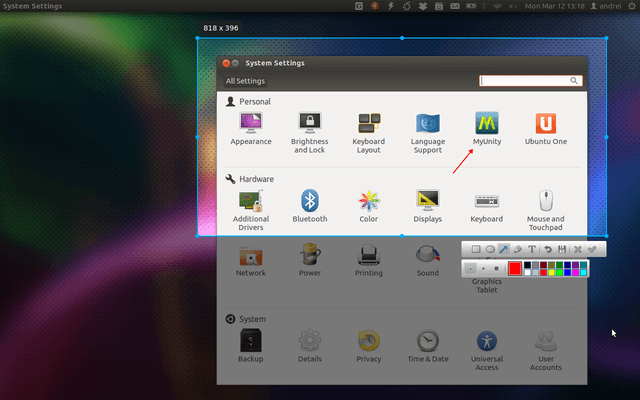640x400 pixels.
Task: Choose the smallest line thickness
Action: point(470,269)
